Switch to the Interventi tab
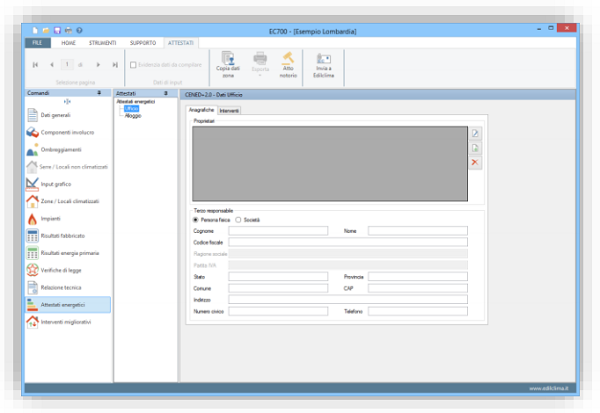 pos(229,110)
